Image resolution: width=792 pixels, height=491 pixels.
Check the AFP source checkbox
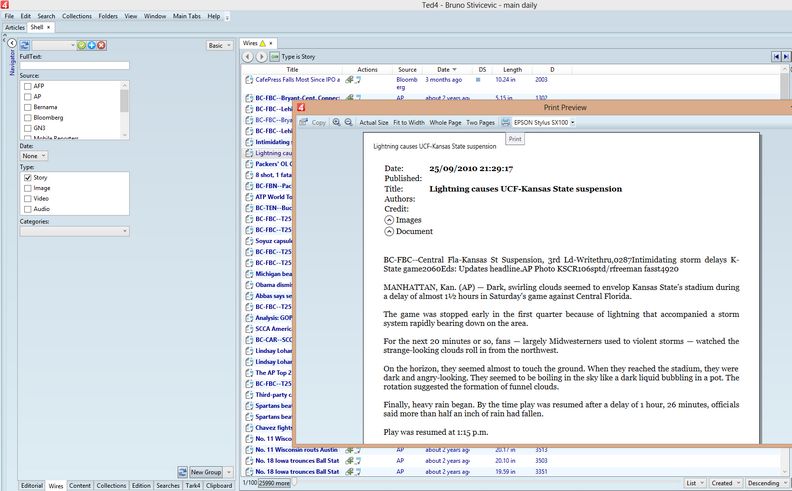pyautogui.click(x=28, y=86)
